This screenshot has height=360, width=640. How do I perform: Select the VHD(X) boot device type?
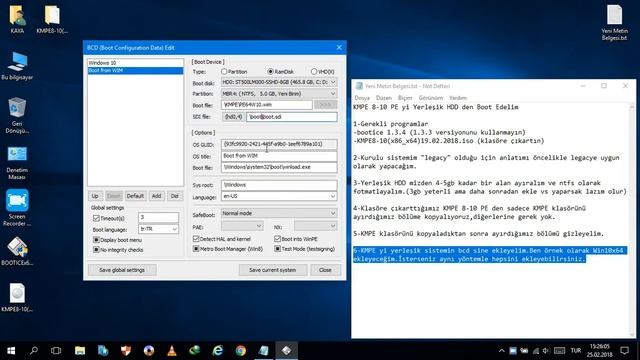click(322, 71)
